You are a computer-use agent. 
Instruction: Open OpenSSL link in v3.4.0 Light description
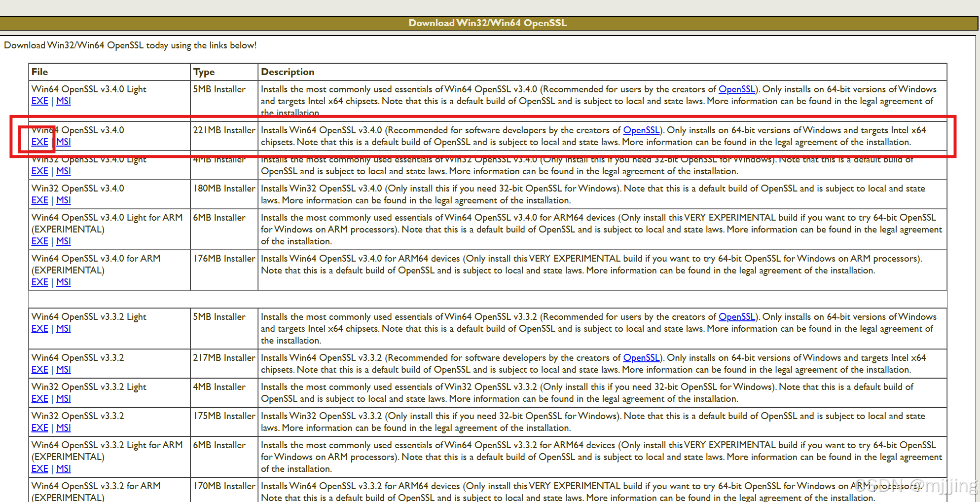pyautogui.click(x=737, y=89)
